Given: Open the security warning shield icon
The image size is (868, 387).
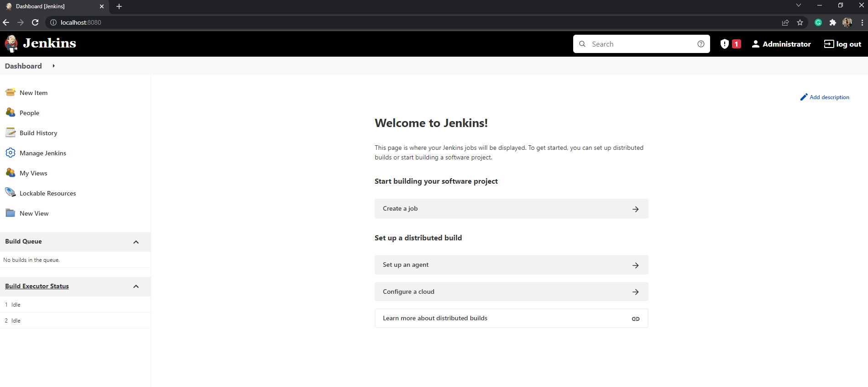Looking at the screenshot, I should [724, 44].
